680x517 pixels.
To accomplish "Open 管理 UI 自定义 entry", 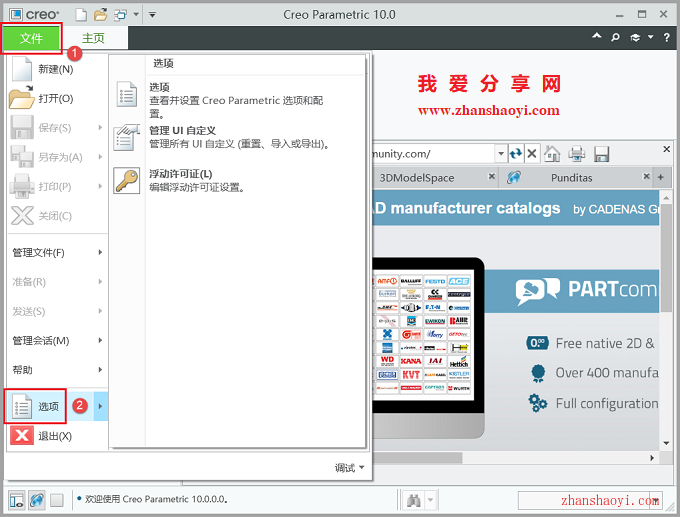I will [236, 137].
